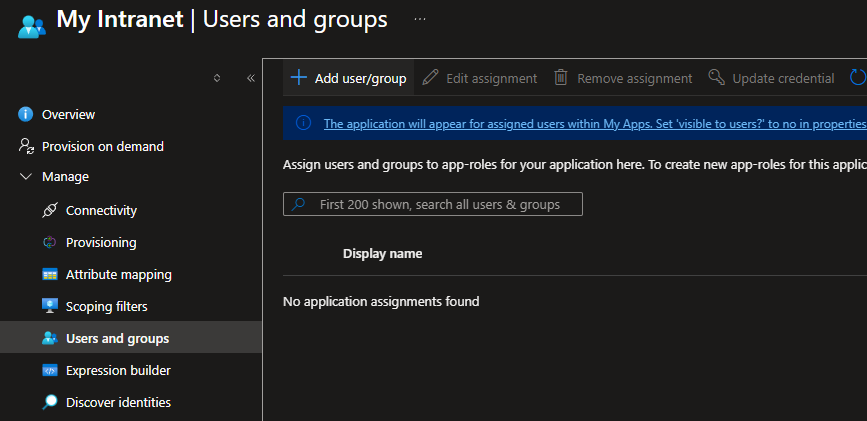
Task: Open the ellipsis more options menu
Action: (420, 19)
